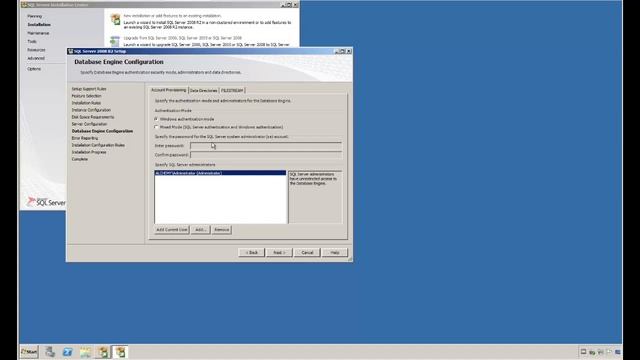Click the Installation Rules step
The image size is (640, 360).
click(x=86, y=103)
